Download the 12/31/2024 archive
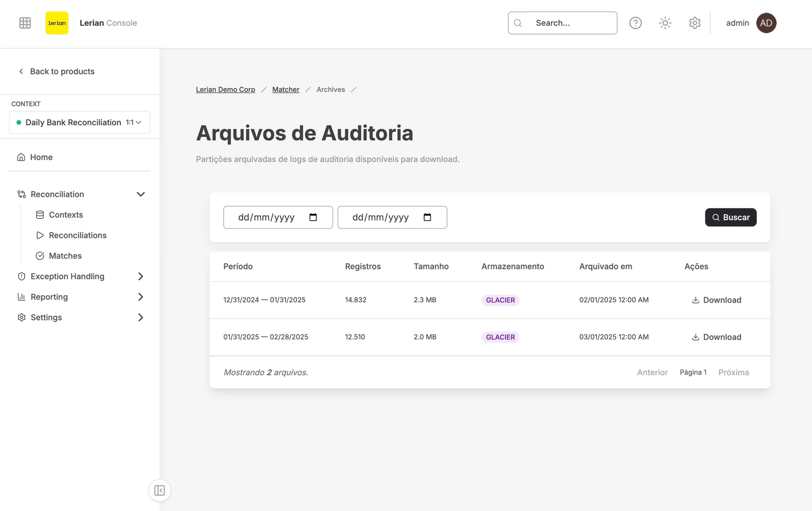The height and width of the screenshot is (511, 812). click(x=717, y=300)
